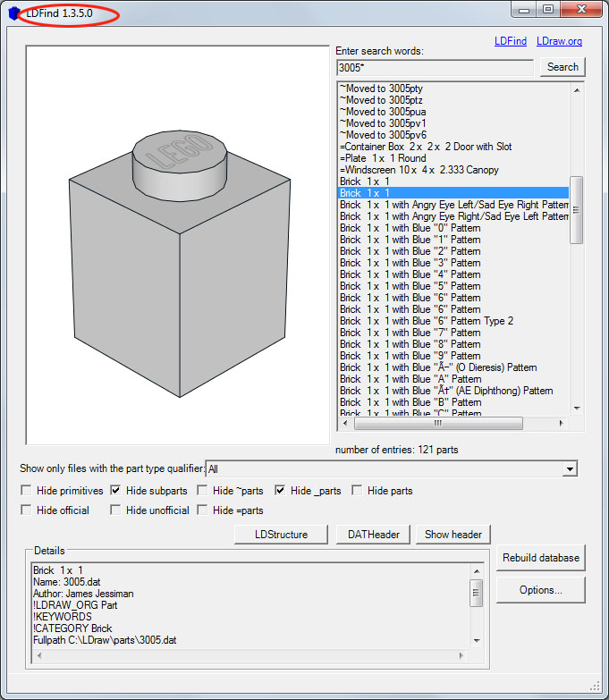The image size is (609, 700).
Task: Click the search words input field
Action: (435, 68)
